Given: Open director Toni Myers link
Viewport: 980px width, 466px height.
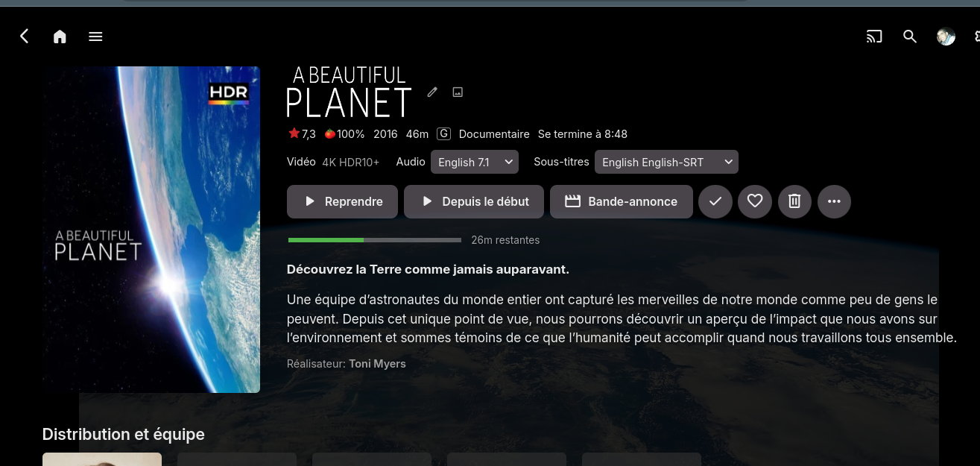Looking at the screenshot, I should coord(377,364).
